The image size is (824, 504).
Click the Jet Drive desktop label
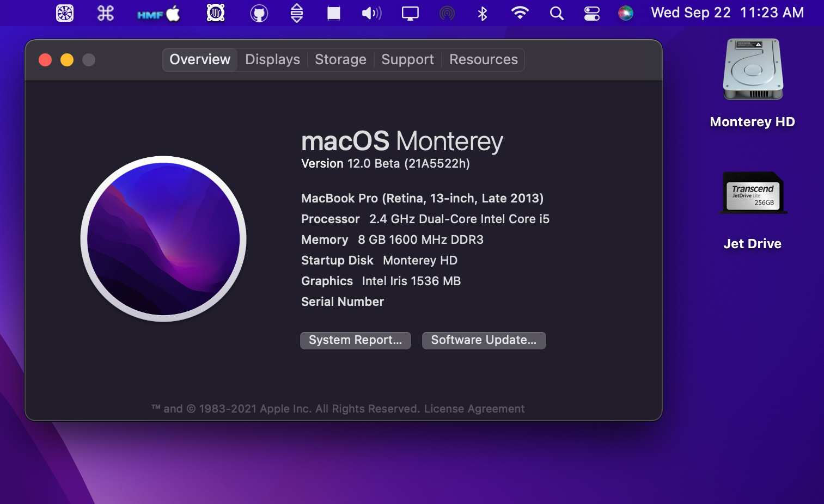point(753,244)
